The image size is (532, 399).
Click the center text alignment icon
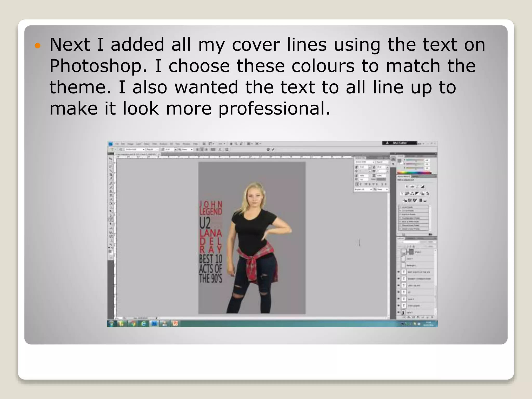pyautogui.click(x=202, y=150)
